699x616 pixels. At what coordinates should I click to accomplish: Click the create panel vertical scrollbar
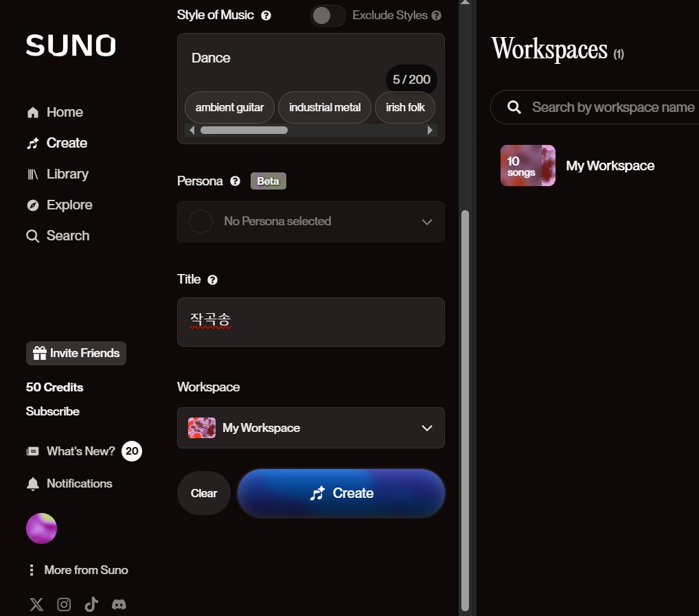465,410
